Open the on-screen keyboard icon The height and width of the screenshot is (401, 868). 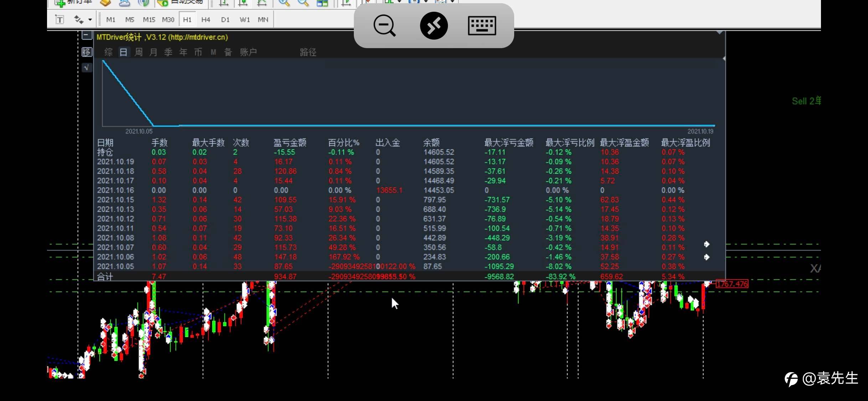482,26
